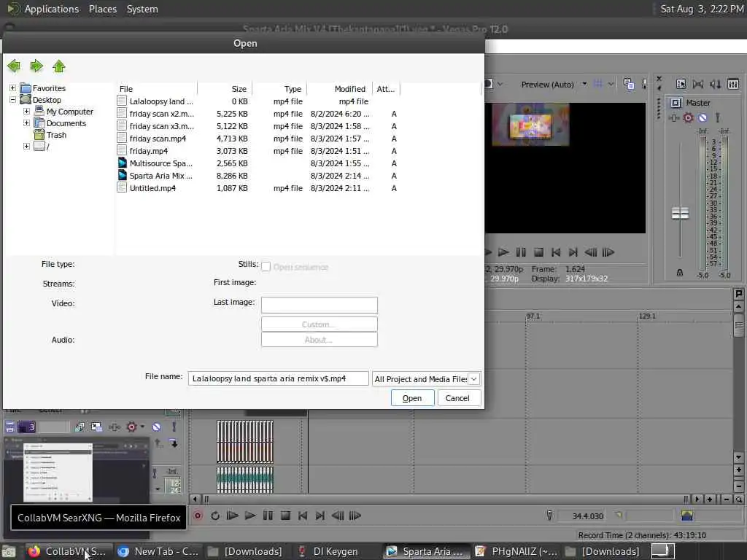Go forward in the Open dialog
The width and height of the screenshot is (747, 560).
pos(36,66)
